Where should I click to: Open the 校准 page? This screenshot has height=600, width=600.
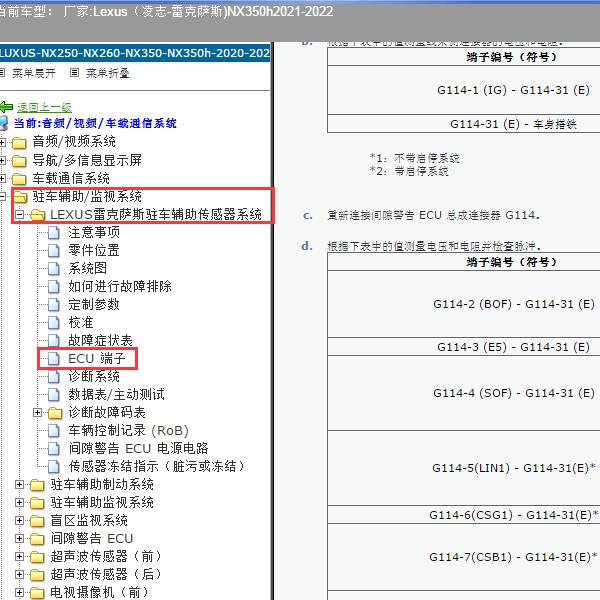pyautogui.click(x=81, y=322)
